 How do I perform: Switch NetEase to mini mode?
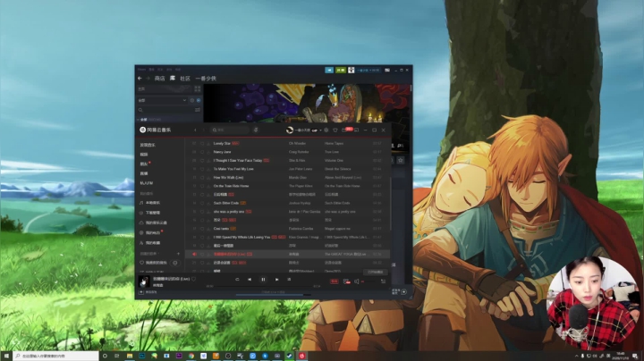coord(357,130)
